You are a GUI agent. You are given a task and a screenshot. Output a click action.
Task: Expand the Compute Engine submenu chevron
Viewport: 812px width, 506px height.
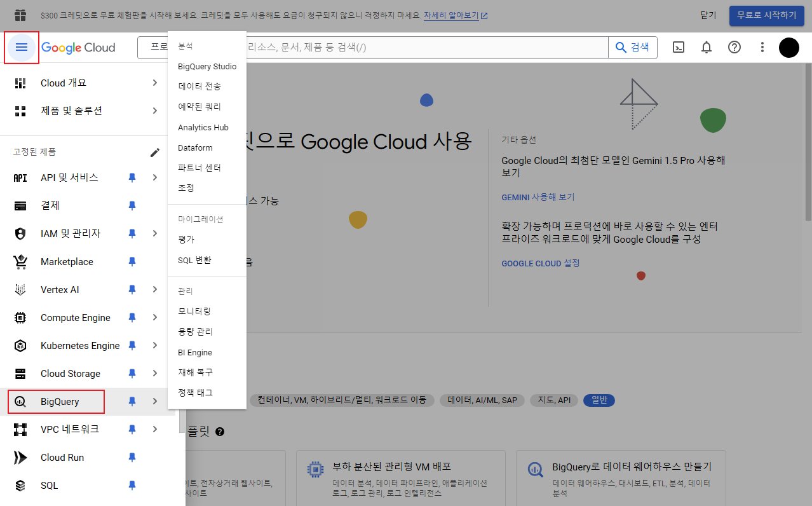[x=155, y=318]
